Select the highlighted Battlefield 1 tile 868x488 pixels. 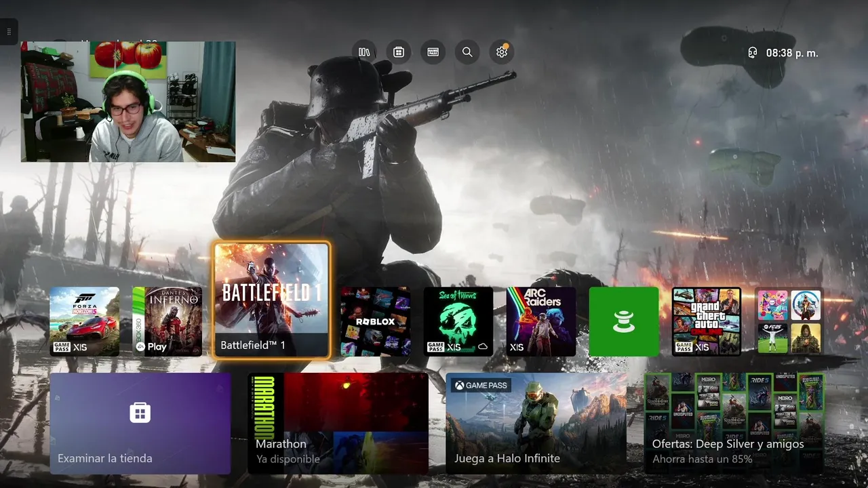tap(271, 300)
